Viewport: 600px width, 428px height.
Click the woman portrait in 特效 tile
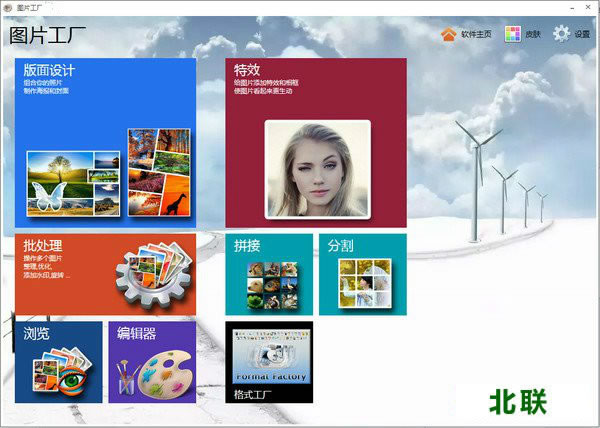[316, 168]
